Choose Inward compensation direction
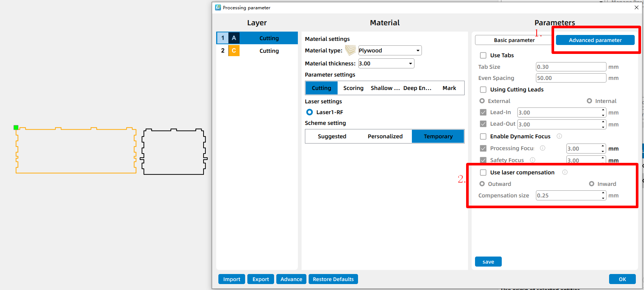This screenshot has width=644, height=290. tap(592, 184)
